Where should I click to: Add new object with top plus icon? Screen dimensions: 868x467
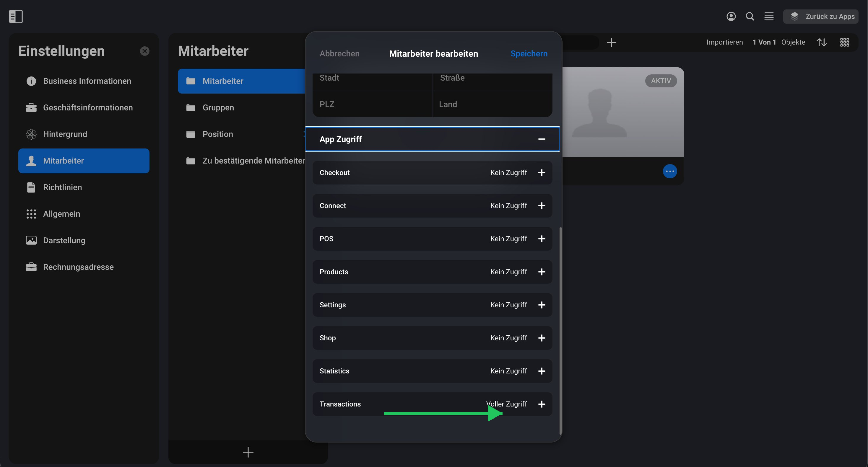(611, 42)
